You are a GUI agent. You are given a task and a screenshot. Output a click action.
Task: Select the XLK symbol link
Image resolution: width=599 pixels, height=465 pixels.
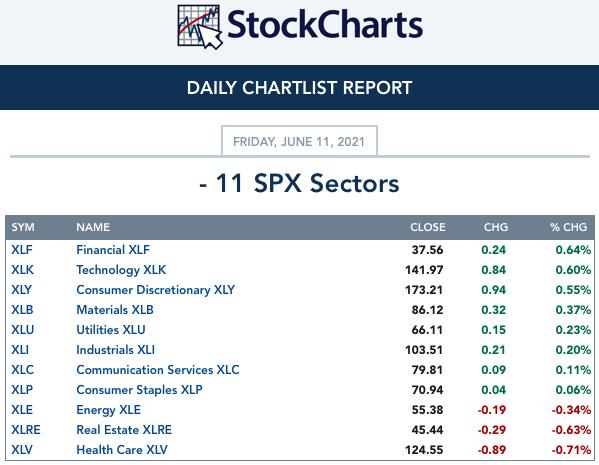click(x=22, y=270)
